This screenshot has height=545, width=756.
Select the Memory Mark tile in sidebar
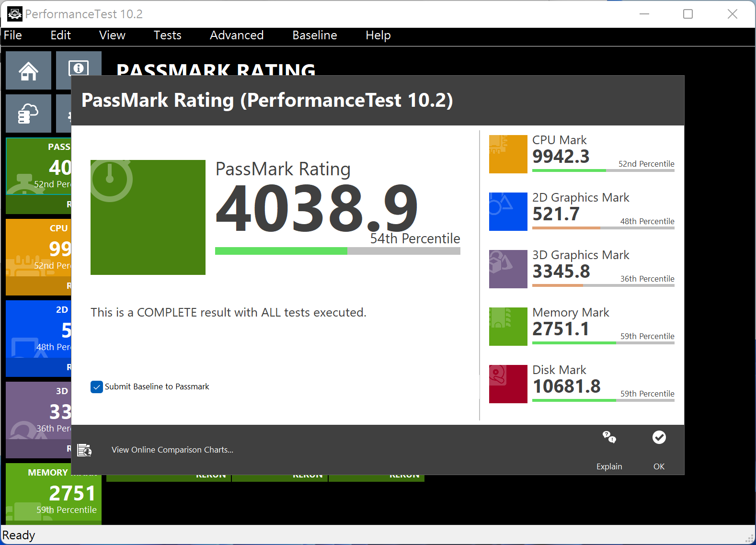click(54, 493)
